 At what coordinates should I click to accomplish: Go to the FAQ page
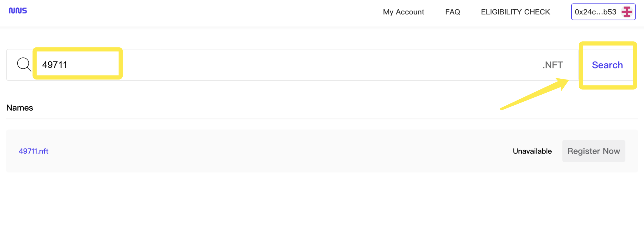click(452, 12)
